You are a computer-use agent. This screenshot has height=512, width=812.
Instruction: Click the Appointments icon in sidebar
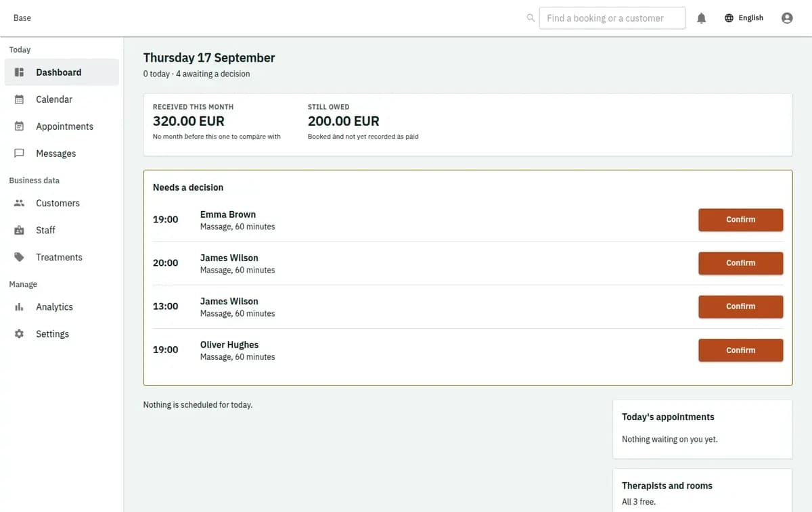pos(19,126)
